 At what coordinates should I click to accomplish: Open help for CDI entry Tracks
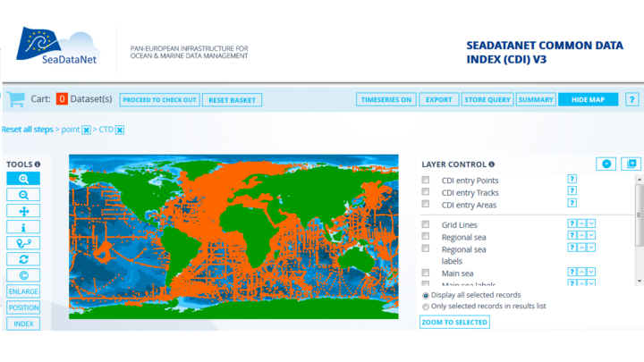(572, 191)
